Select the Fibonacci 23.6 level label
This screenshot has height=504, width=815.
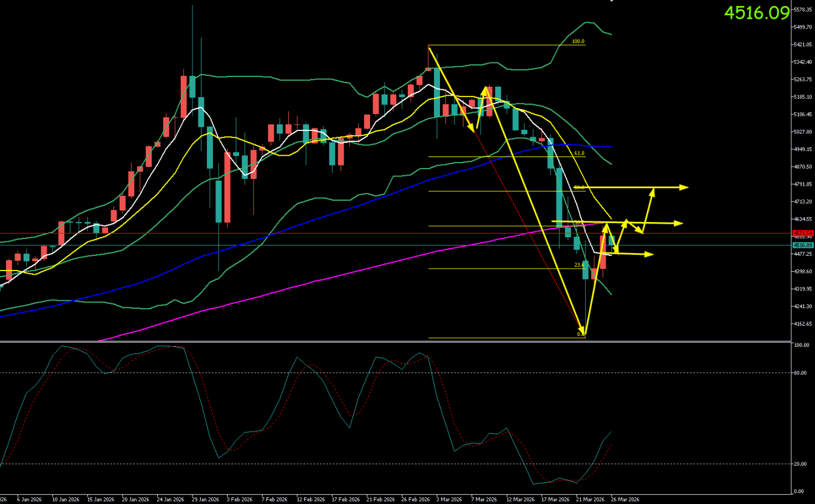tap(579, 265)
